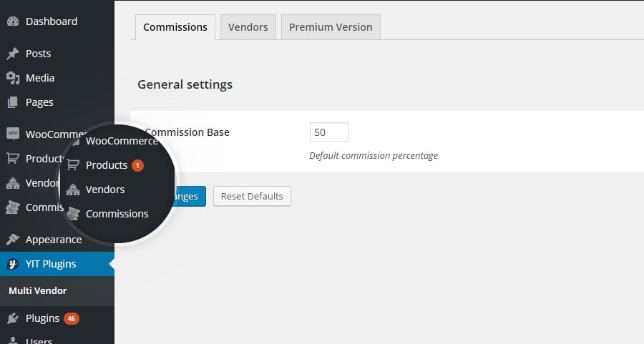Image resolution: width=644 pixels, height=344 pixels.
Task: Open Commissions in the magnified menu
Action: pos(117,214)
